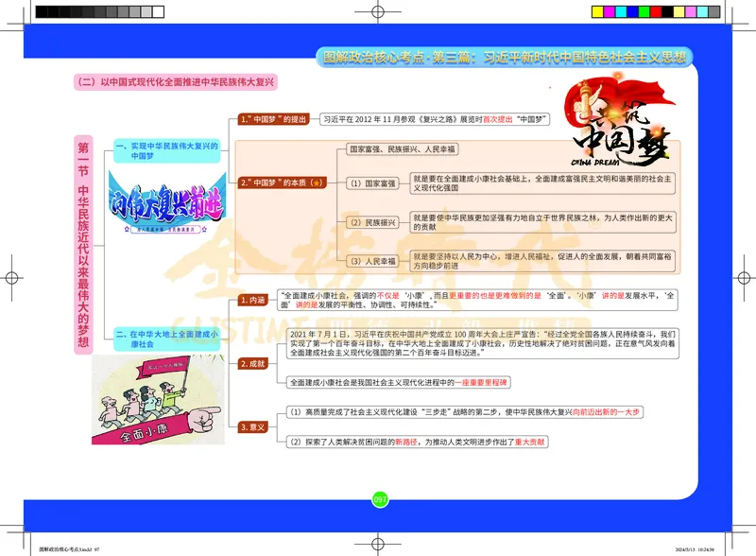This screenshot has height=556, width=756.
Task: Select the 1."中国梦"的提出 node
Action: pos(273,120)
